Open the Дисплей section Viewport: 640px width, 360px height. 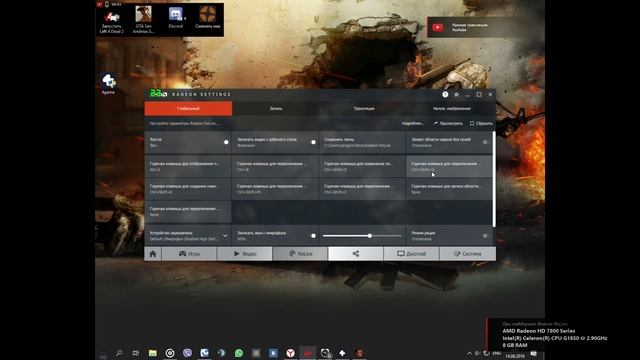411,253
